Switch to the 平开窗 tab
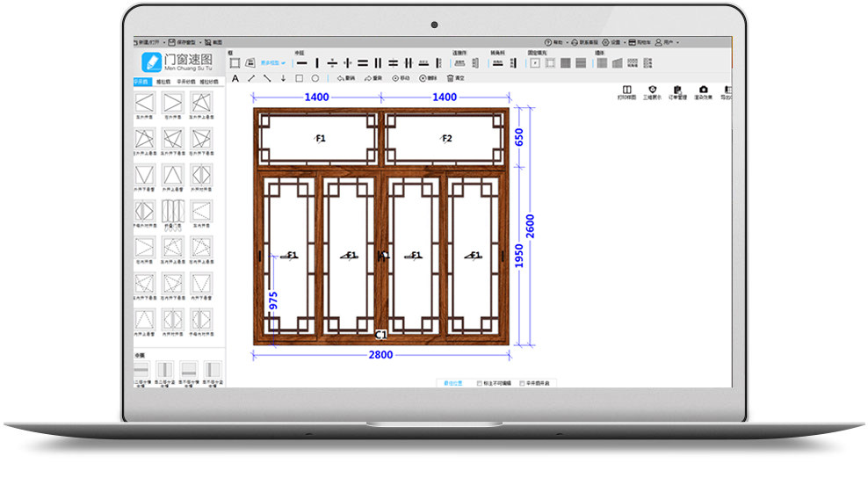The height and width of the screenshot is (485, 868). click(x=141, y=82)
